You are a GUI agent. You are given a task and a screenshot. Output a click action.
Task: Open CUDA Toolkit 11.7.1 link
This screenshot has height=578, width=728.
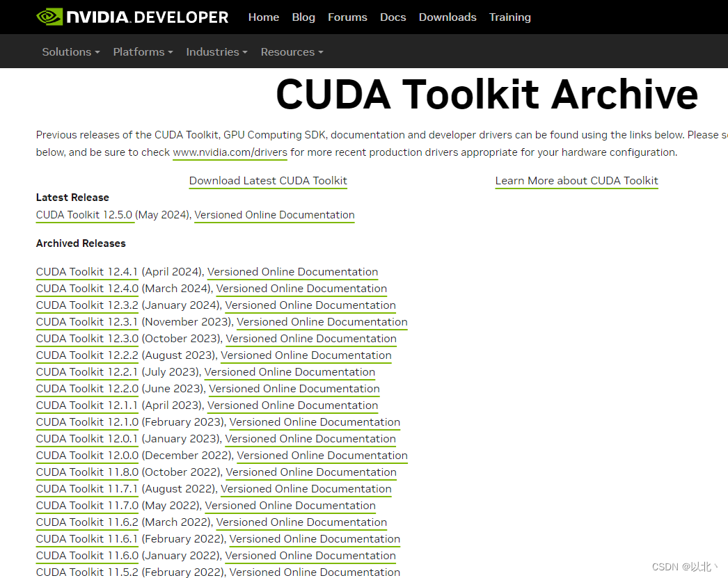(x=87, y=489)
